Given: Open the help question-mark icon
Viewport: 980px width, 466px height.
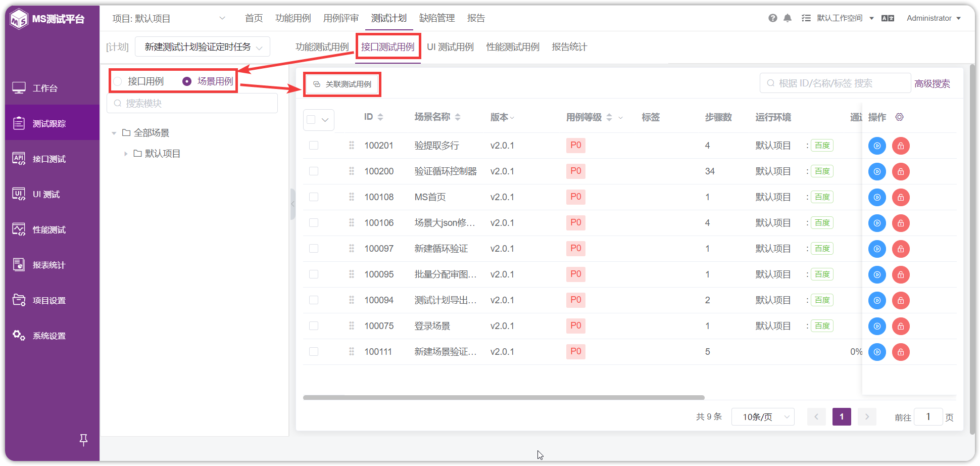Looking at the screenshot, I should pyautogui.click(x=772, y=18).
